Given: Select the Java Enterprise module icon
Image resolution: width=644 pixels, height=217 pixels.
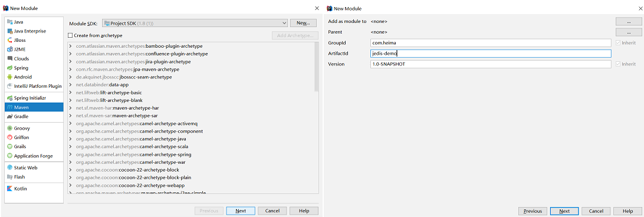Looking at the screenshot, I should point(10,31).
